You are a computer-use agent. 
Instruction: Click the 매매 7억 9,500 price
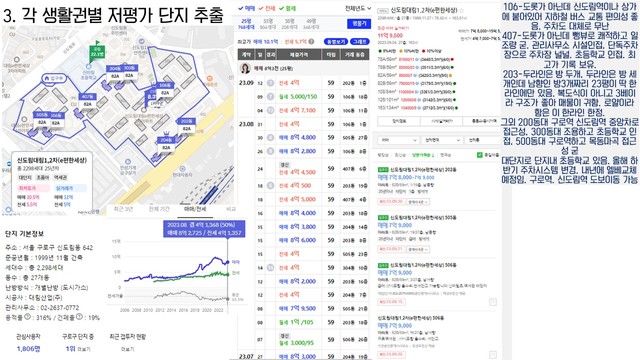(x=297, y=308)
